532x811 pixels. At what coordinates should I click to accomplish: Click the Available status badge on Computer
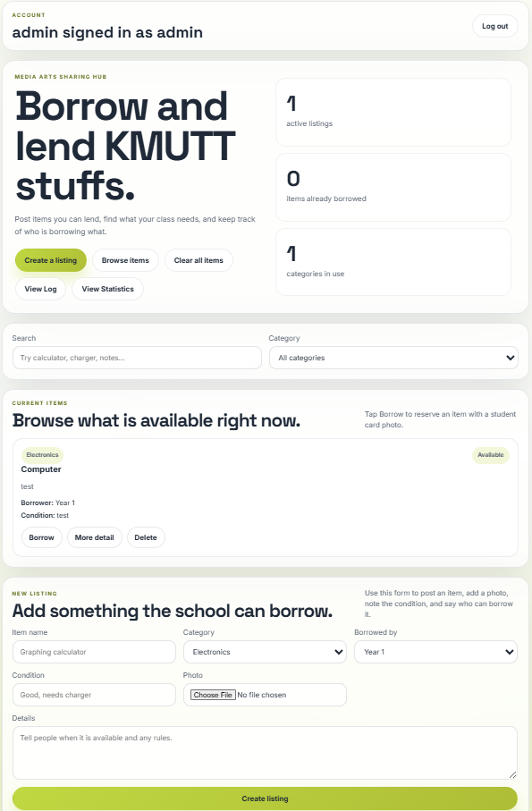(x=490, y=455)
